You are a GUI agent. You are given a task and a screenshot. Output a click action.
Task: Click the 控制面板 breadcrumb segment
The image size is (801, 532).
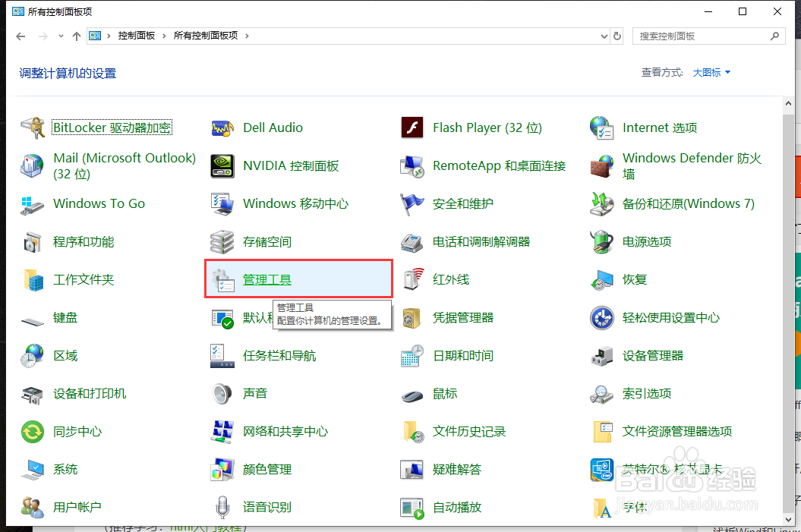click(137, 36)
